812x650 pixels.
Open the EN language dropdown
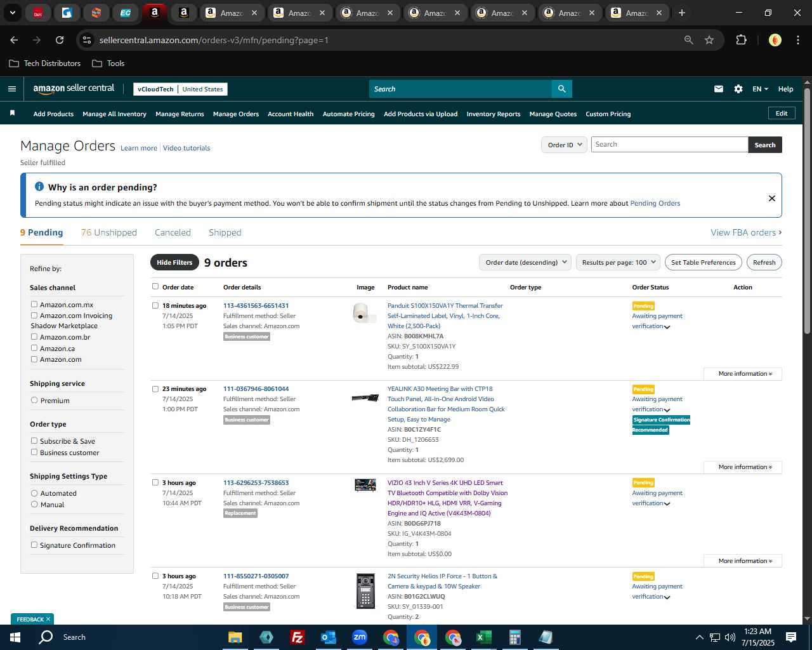click(760, 89)
